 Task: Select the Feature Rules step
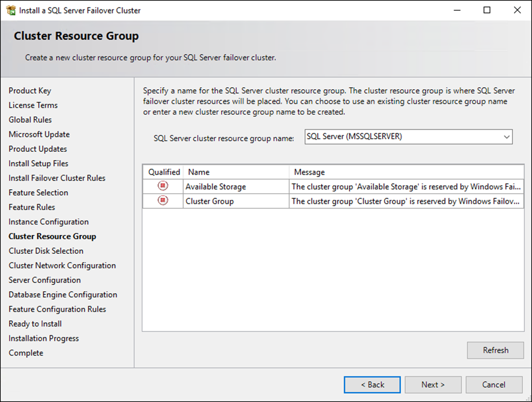point(32,207)
